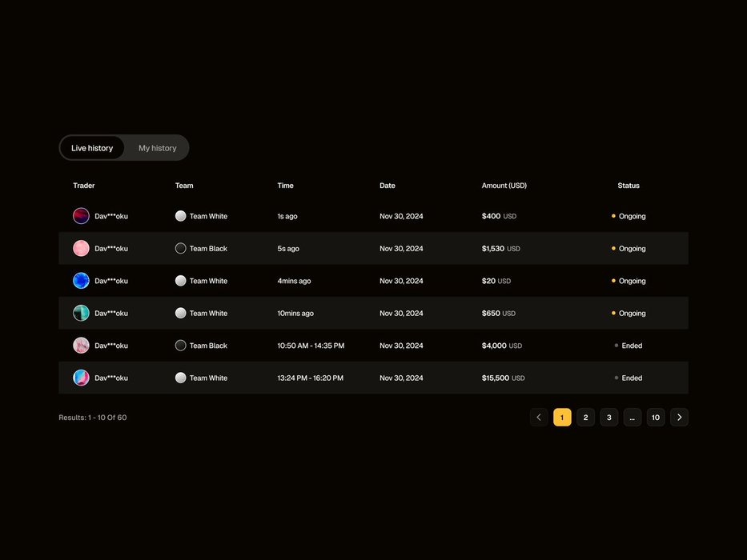Go to next page with right chevron
Image resolution: width=747 pixels, height=560 pixels.
(679, 418)
